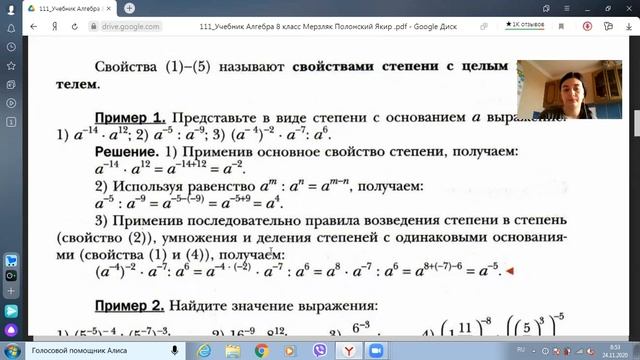Click the red download extension icon
Screen dimensions: 640x360
click(x=587, y=27)
